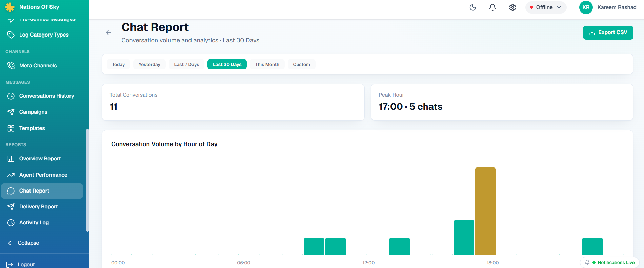Click the Templates grid icon
Viewport: 644px width, 268px height.
point(11,128)
